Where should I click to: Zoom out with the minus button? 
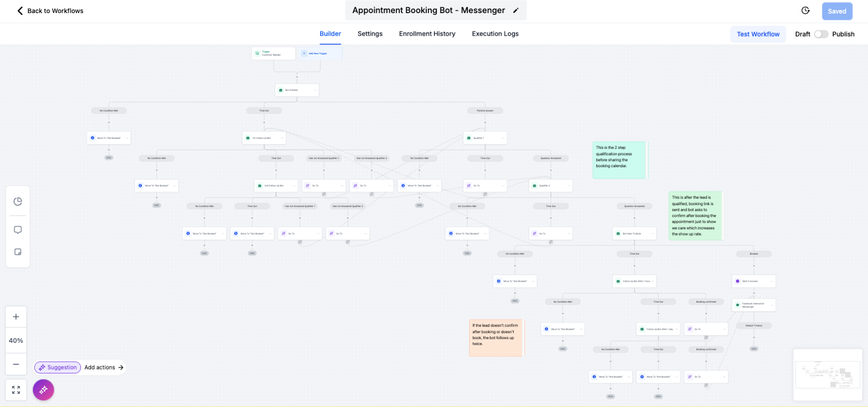16,364
